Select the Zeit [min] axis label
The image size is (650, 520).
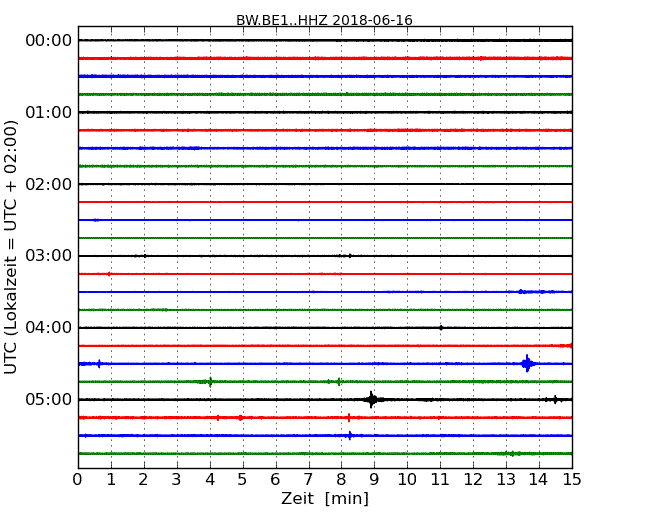pyautogui.click(x=325, y=498)
